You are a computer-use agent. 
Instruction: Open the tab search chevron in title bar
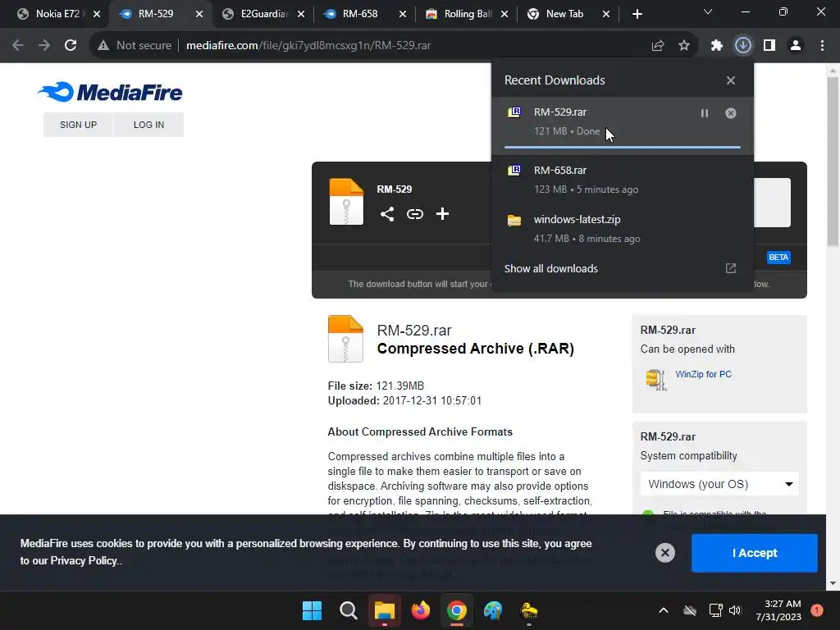[708, 11]
